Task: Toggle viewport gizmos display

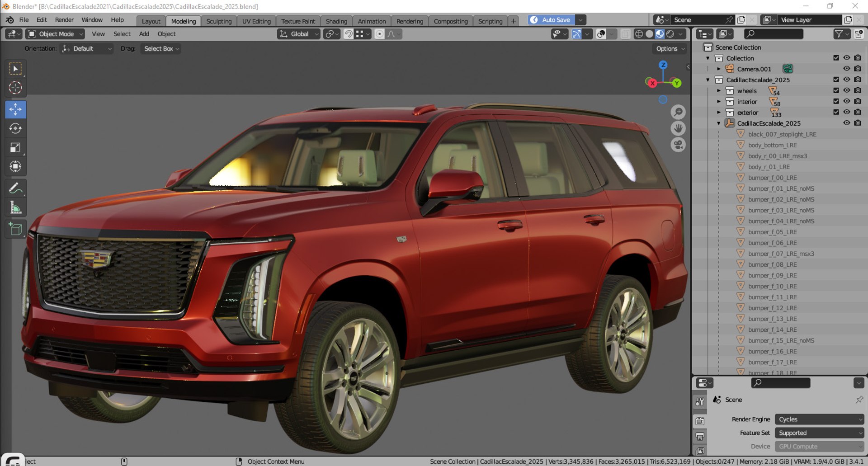Action: [x=576, y=34]
